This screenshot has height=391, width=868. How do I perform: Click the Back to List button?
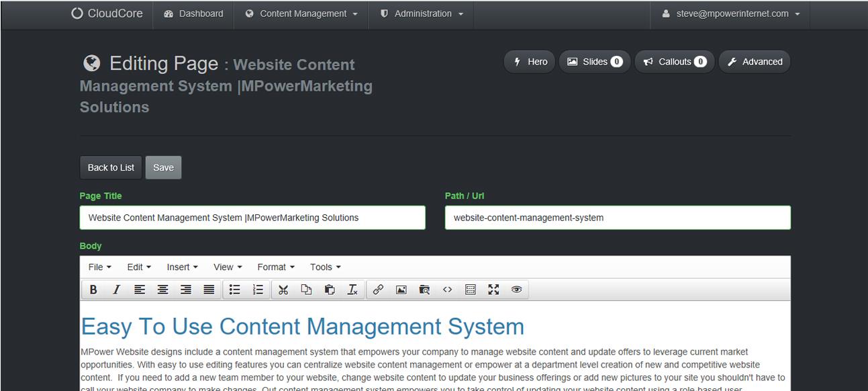[x=111, y=168]
